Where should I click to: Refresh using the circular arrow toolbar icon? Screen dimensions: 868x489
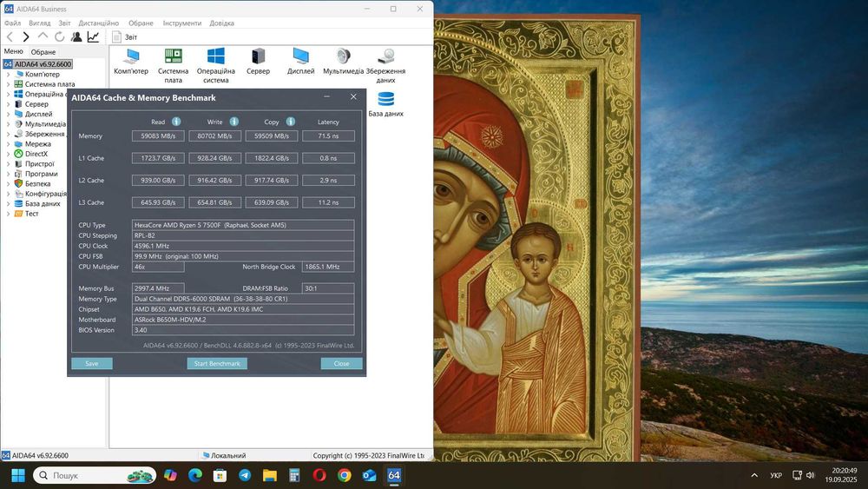click(x=59, y=37)
